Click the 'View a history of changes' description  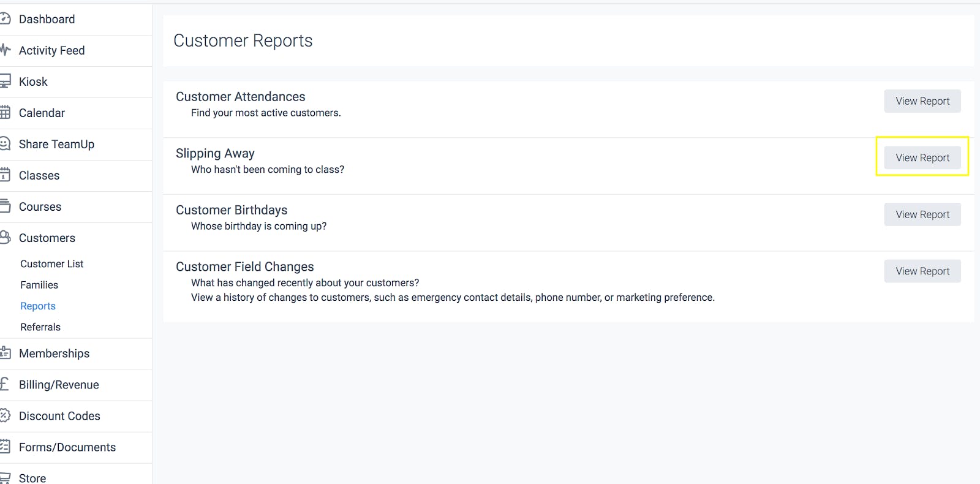(453, 298)
